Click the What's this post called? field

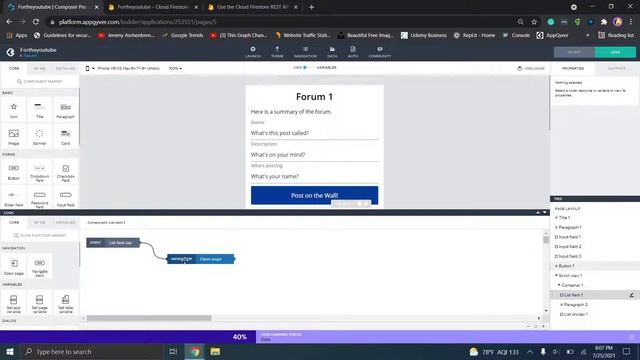point(314,133)
